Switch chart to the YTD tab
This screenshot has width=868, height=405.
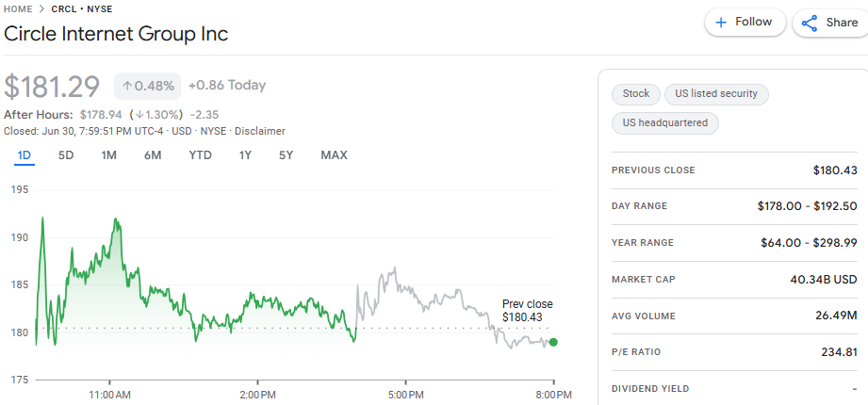pyautogui.click(x=200, y=155)
